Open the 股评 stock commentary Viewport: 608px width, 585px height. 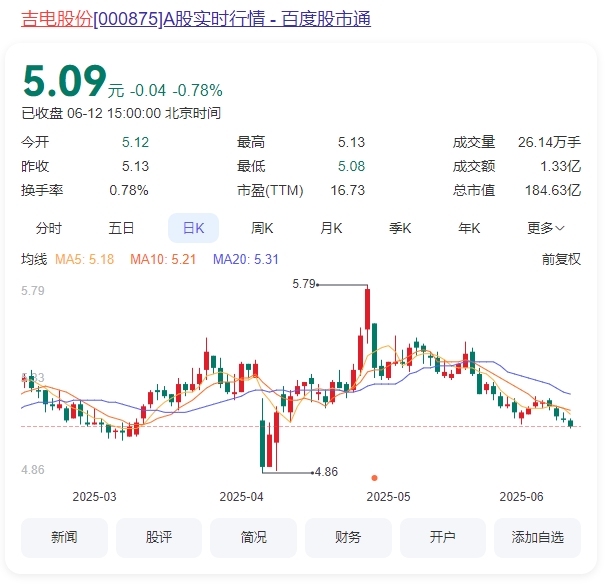(159, 537)
